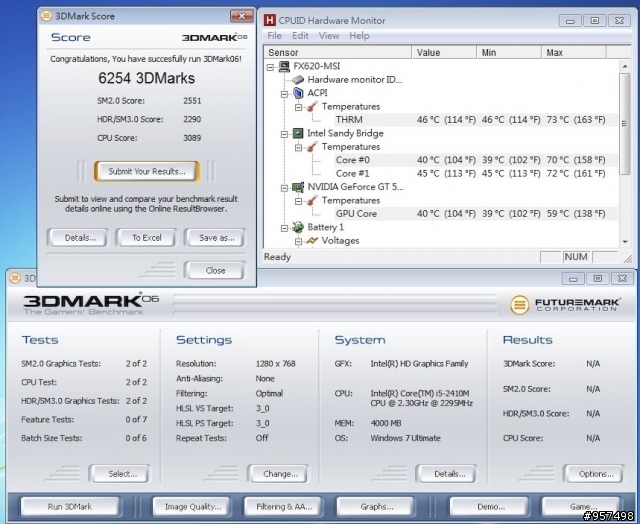Image resolution: width=640 pixels, height=524 pixels.
Task: Collapse the Battery 1 Voltages branch
Action: click(x=299, y=241)
